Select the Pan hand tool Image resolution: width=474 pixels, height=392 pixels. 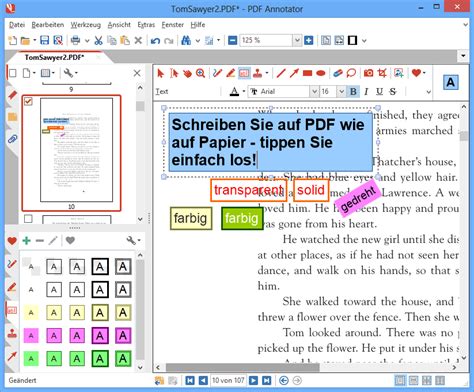[x=187, y=73]
